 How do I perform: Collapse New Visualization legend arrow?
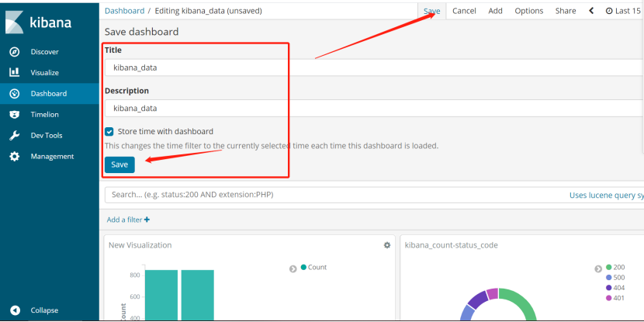tap(293, 269)
